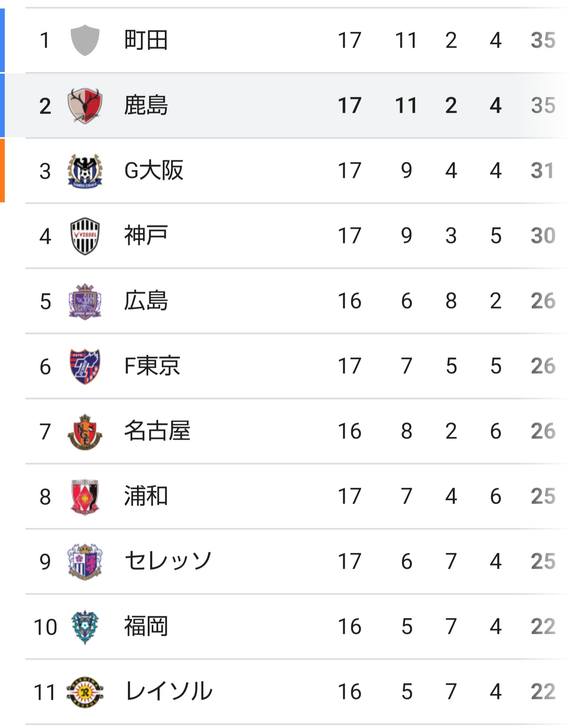Select the G大阪 team name
Screen dimensions: 572x728
pos(154,171)
